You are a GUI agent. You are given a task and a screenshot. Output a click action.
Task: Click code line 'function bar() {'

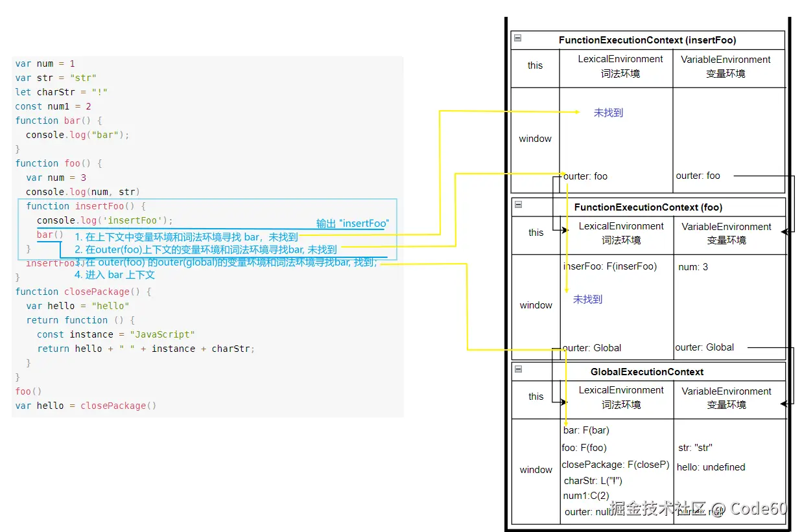[59, 121]
